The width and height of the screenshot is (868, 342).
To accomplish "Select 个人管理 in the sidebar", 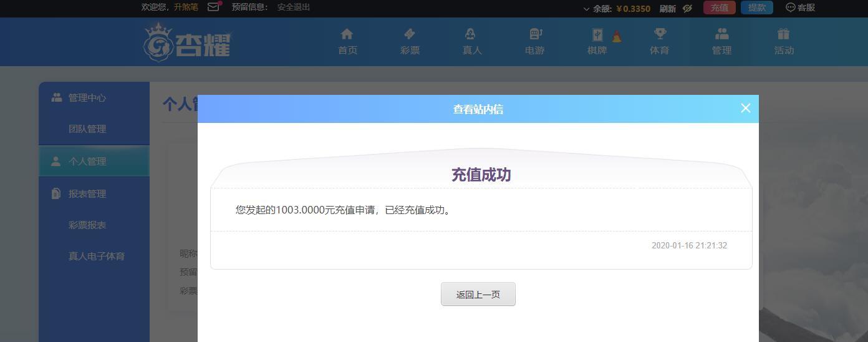I will point(94,161).
